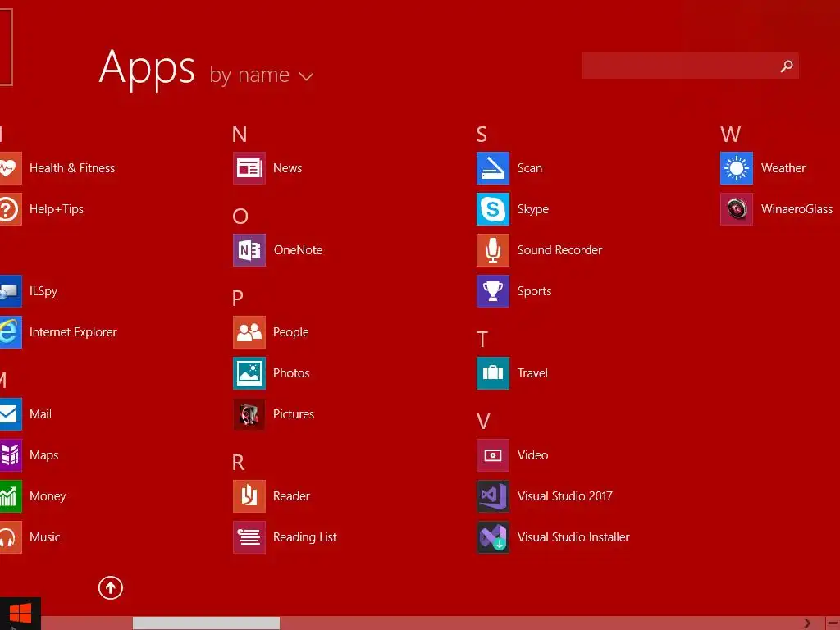840x630 pixels.
Task: Click the search magnifier icon
Action: [787, 66]
